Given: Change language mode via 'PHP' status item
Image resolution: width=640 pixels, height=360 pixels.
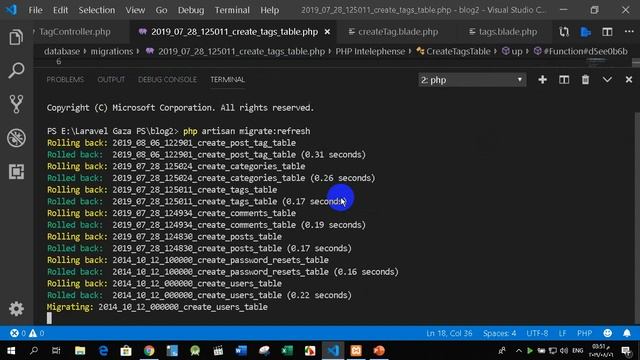Looking at the screenshot, I should tap(584, 333).
